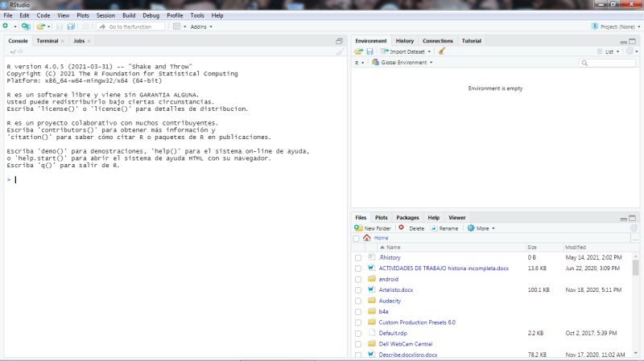Close the Jobs tab x

(89, 41)
